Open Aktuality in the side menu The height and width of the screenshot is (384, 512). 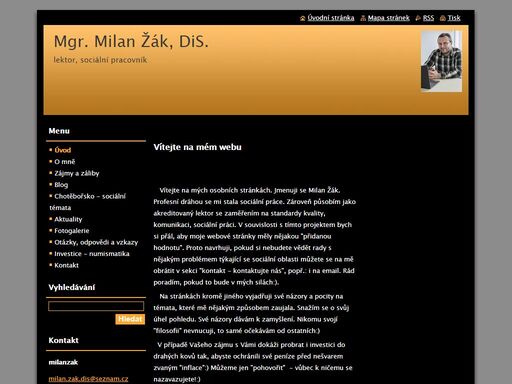pyautogui.click(x=68, y=219)
